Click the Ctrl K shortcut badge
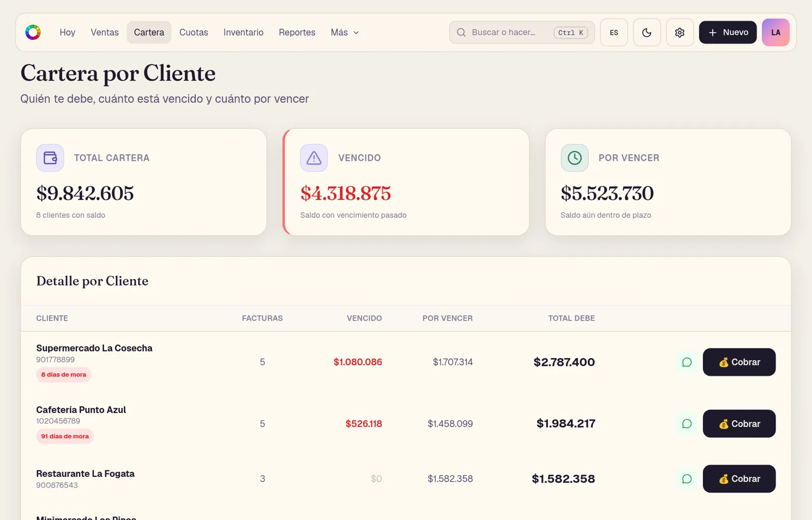The image size is (812, 520). pyautogui.click(x=571, y=32)
